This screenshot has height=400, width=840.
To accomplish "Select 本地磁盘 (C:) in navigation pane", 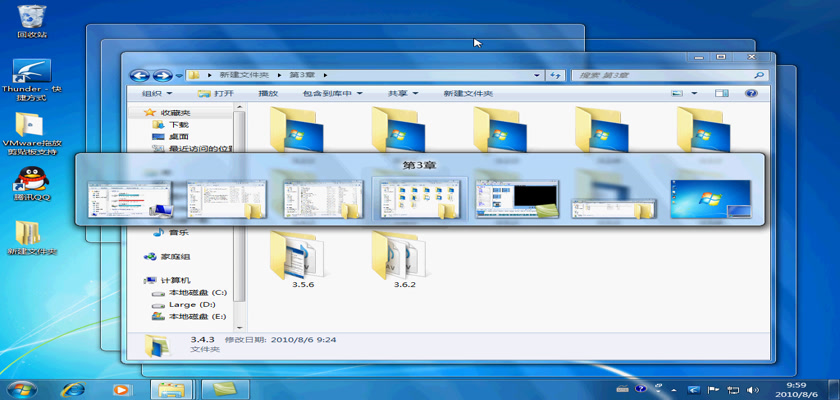I will (196, 292).
